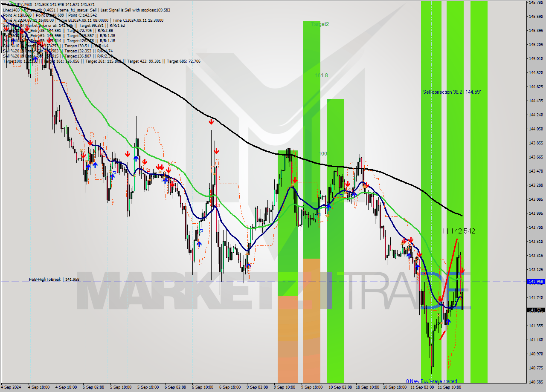
Task: Click the 'R/R:2.88' value
Action: pyautogui.click(x=105, y=31)
